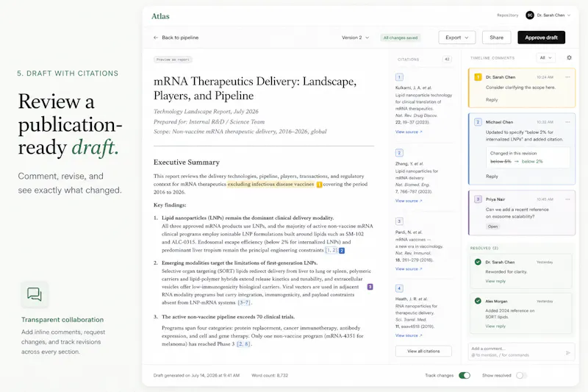Open the Export dropdown

456,38
